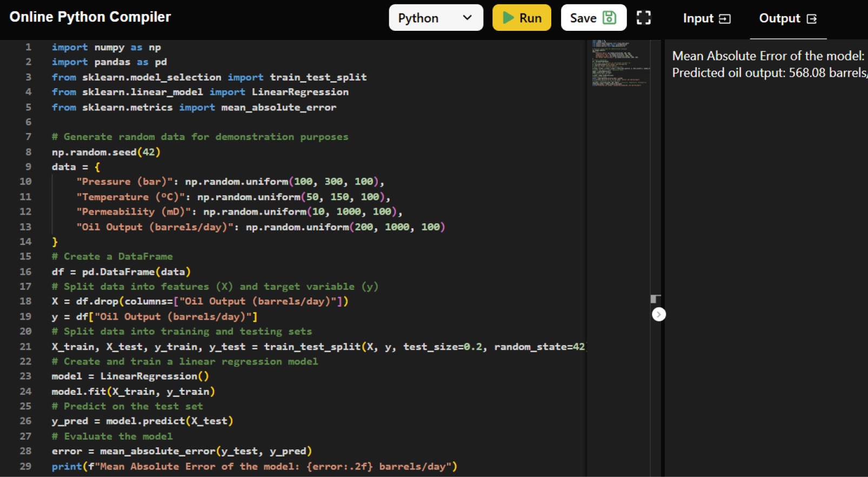Click the icon beside the Output label
Image resolution: width=868 pixels, height=477 pixels.
[811, 19]
